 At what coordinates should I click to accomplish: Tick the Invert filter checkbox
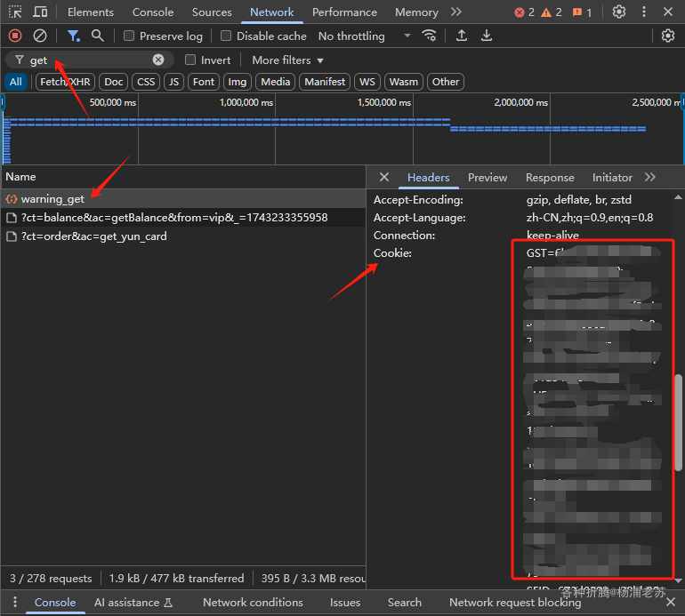coord(190,60)
